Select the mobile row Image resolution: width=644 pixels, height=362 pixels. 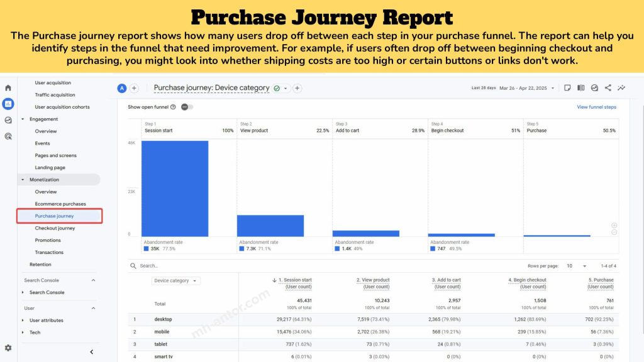(x=373, y=332)
